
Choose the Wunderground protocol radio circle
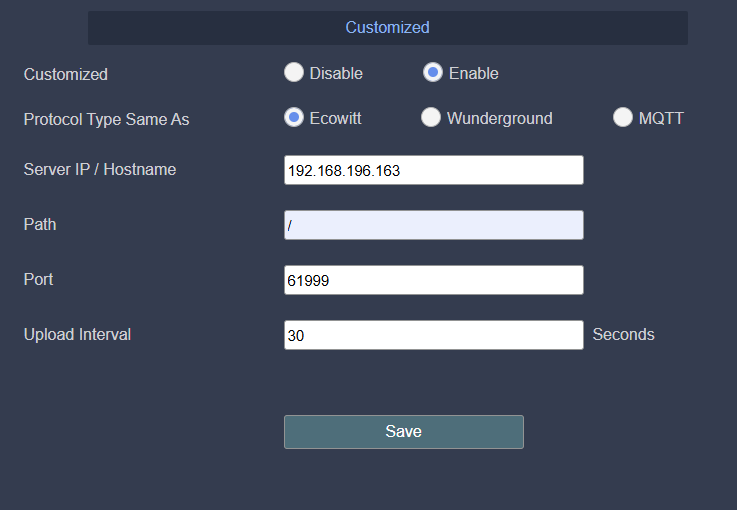pos(431,118)
